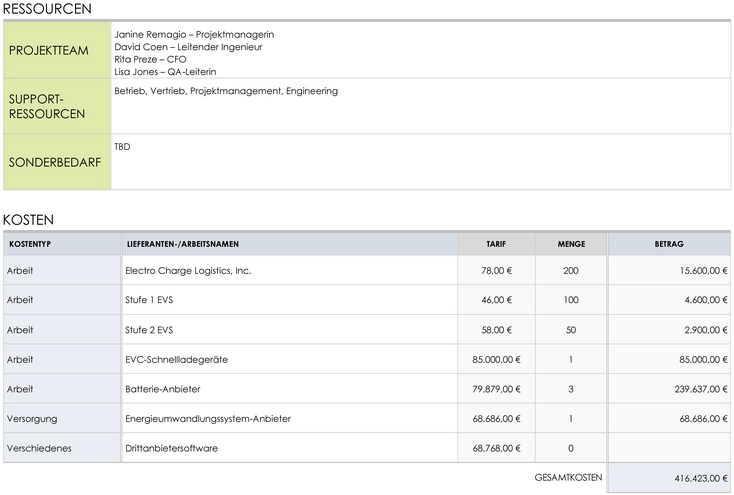Select 'Electro Charge Logistics, Inc.' cell
734x495 pixels.
(289, 271)
